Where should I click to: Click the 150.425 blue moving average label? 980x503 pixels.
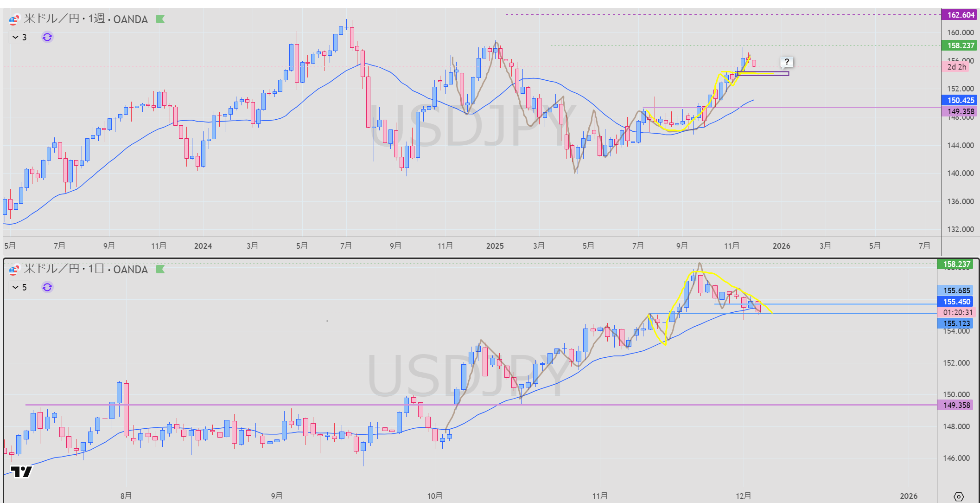(x=960, y=100)
